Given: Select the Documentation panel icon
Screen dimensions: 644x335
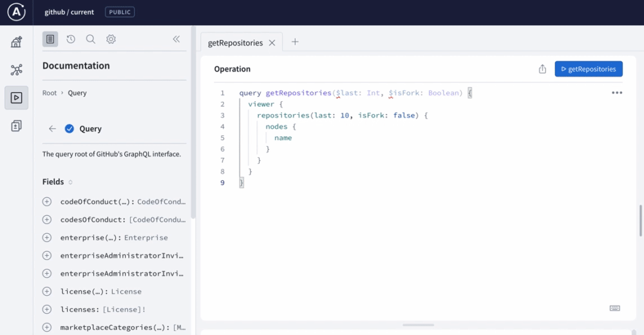Looking at the screenshot, I should click(x=50, y=39).
